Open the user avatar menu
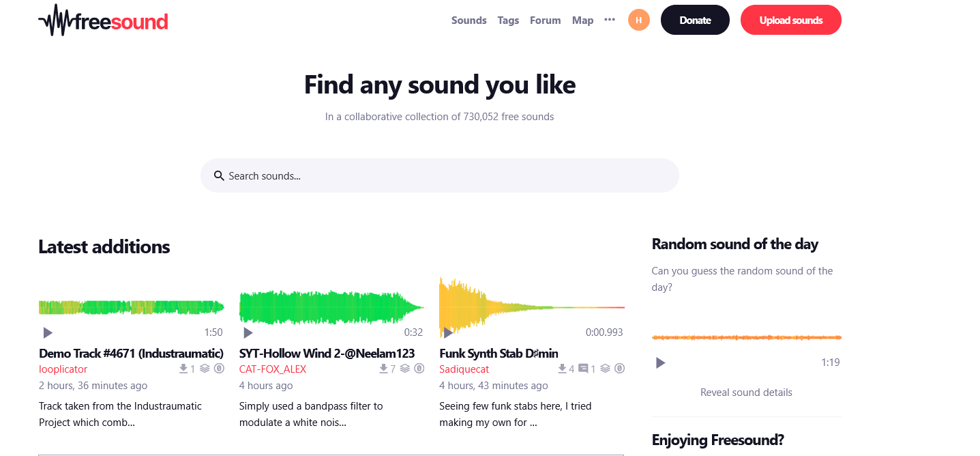This screenshot has height=456, width=980. point(639,20)
